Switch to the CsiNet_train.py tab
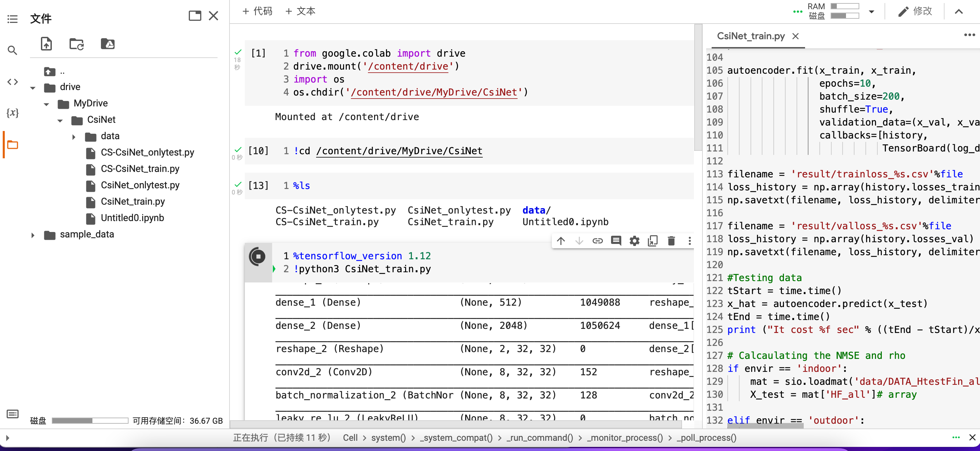 coord(751,36)
